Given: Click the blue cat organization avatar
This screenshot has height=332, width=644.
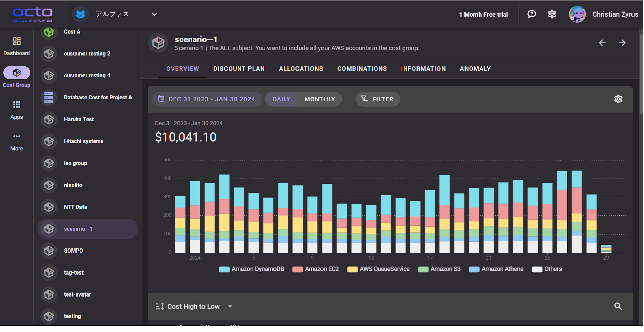Looking at the screenshot, I should click(80, 14).
